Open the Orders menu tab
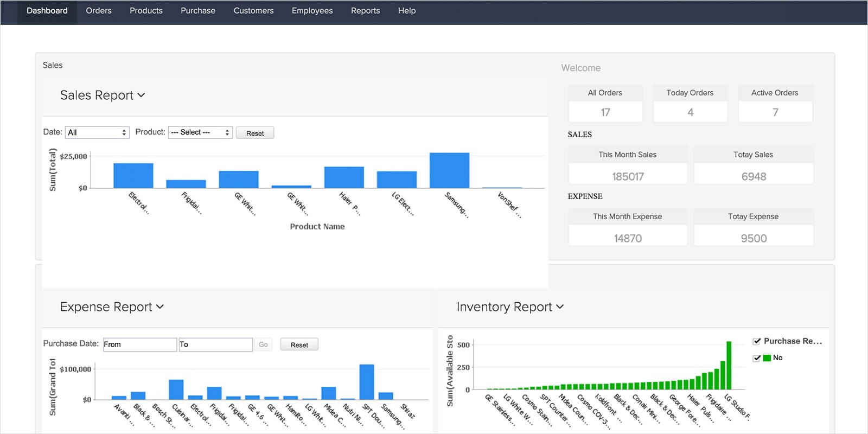 (x=98, y=11)
